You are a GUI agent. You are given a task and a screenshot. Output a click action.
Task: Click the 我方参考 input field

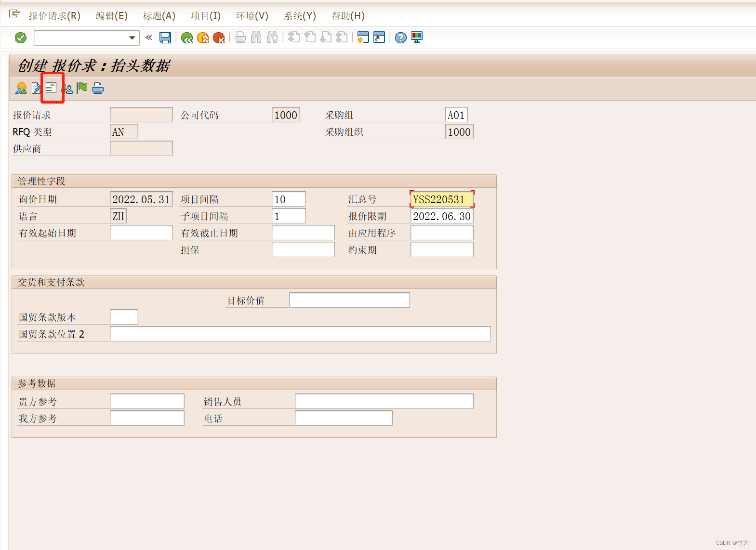point(147,419)
